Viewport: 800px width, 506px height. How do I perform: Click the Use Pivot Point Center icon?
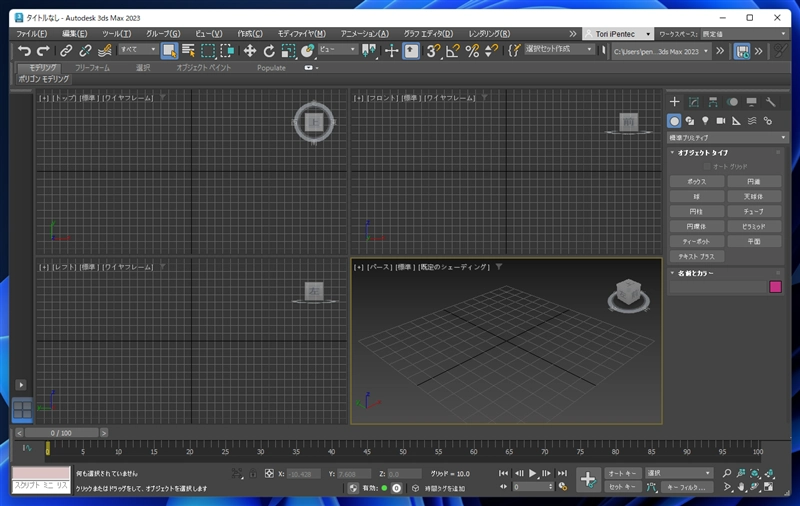coord(368,50)
